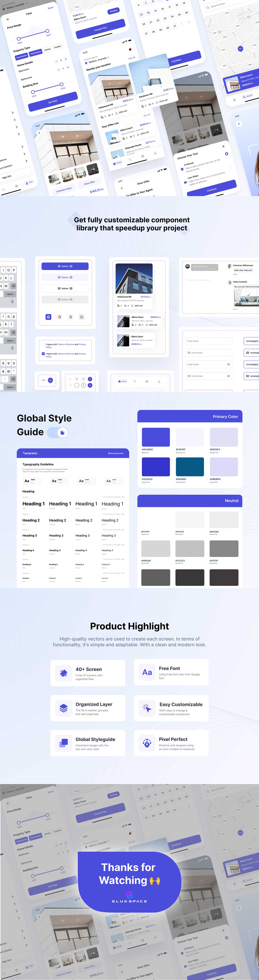Pick the #878787 Neutral swatch
The width and height of the screenshot is (259, 980).
pyautogui.click(x=224, y=549)
